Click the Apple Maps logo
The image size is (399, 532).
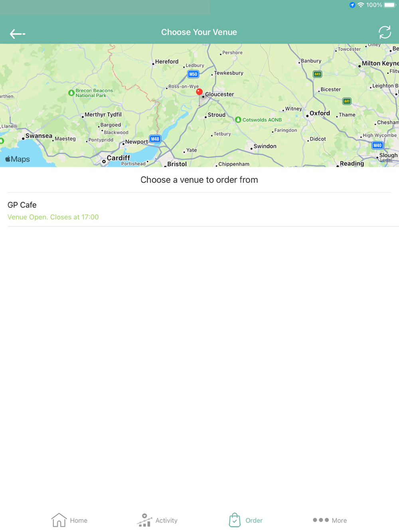coord(18,159)
